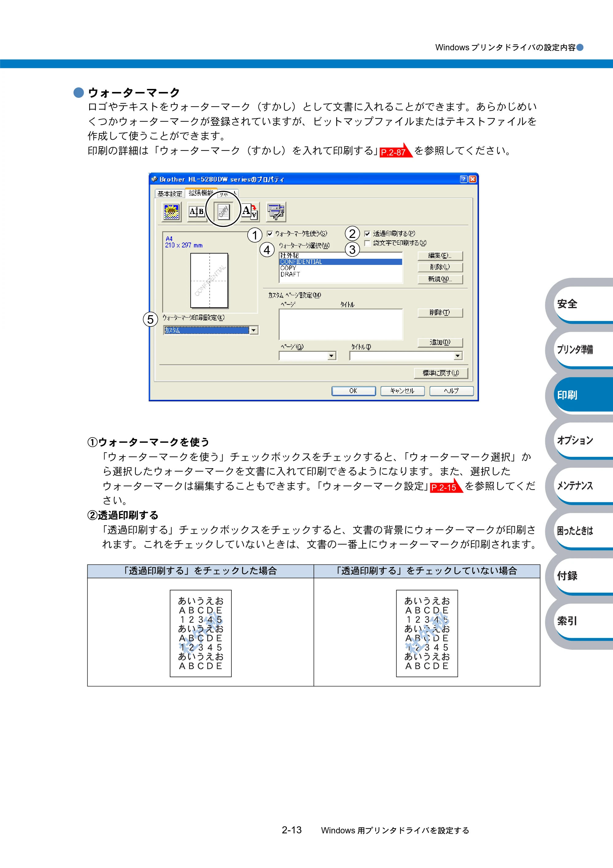Toggle ウォーターマークを使う checkbox
Image resolution: width=613 pixels, height=868 pixels.
(x=270, y=234)
